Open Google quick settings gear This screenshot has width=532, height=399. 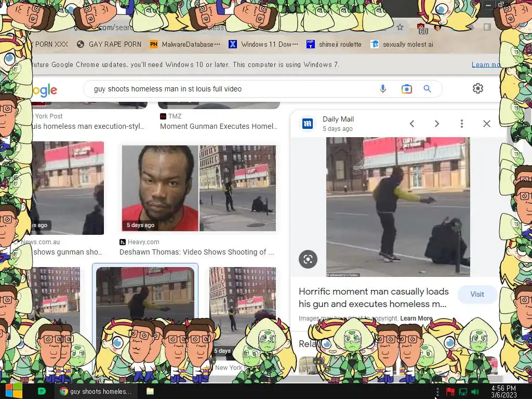point(478,88)
